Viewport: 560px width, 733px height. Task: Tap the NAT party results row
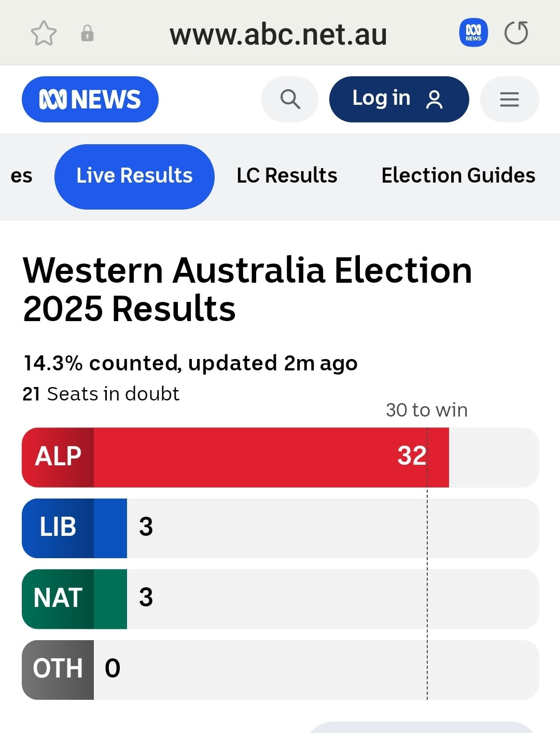[281, 599]
